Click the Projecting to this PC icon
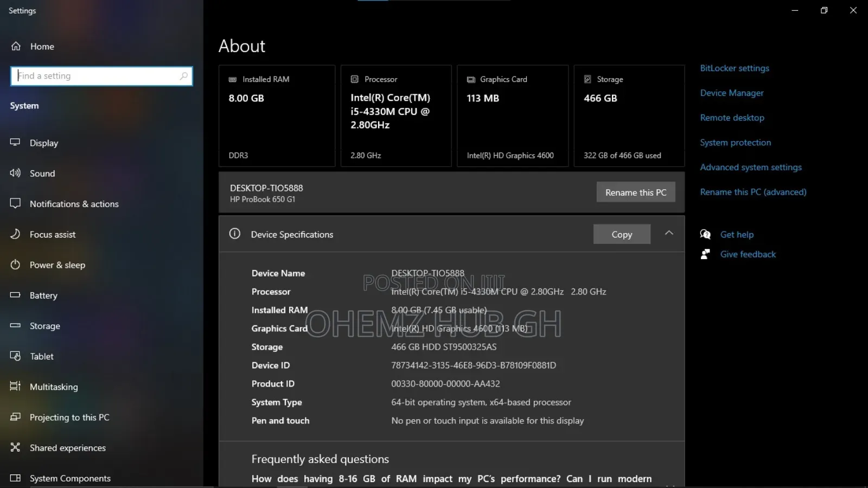Viewport: 868px width, 488px height. click(x=15, y=417)
